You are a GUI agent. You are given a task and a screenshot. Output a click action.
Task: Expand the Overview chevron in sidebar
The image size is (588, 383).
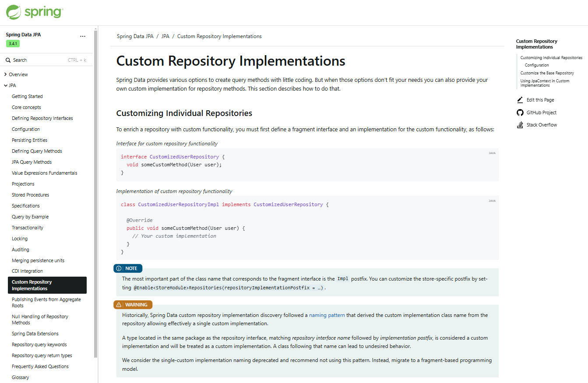6,74
